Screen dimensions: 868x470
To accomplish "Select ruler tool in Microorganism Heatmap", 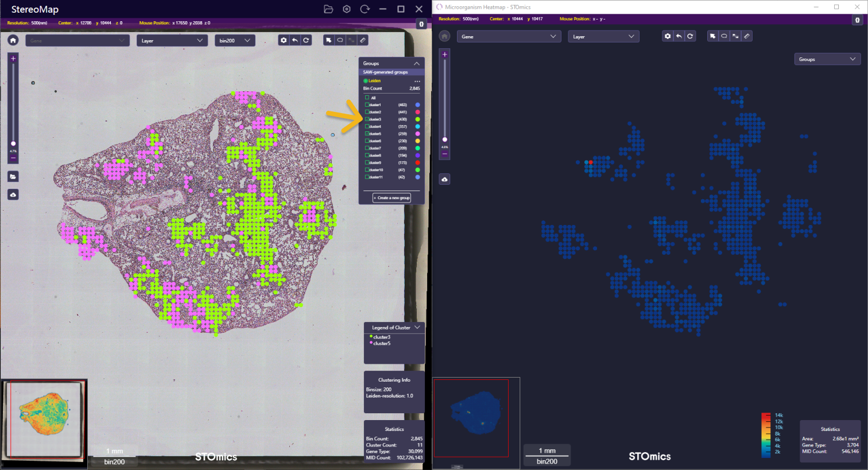I will click(746, 36).
